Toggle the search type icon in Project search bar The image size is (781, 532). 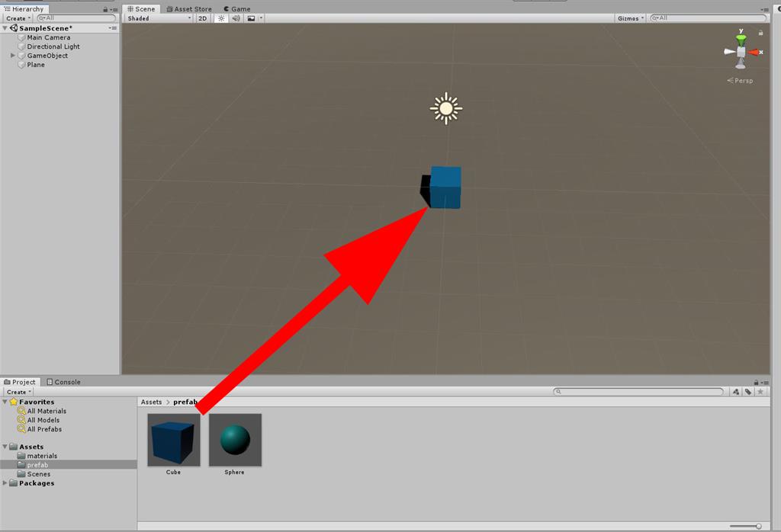click(x=735, y=392)
